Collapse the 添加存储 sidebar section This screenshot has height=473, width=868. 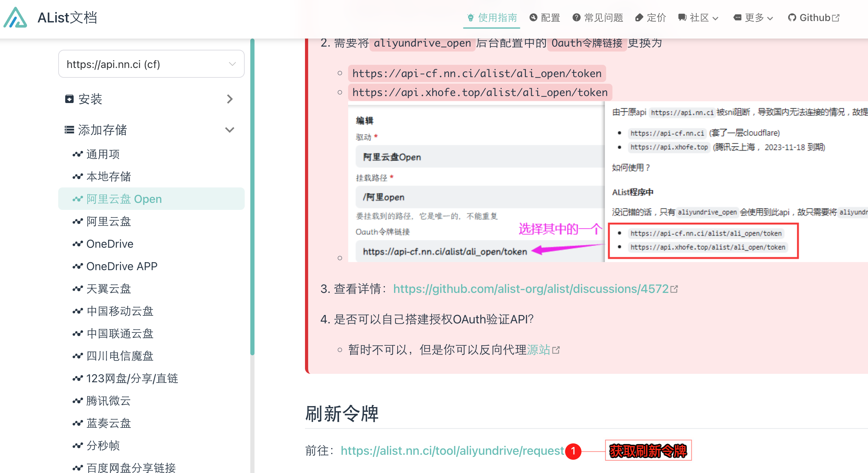point(151,130)
